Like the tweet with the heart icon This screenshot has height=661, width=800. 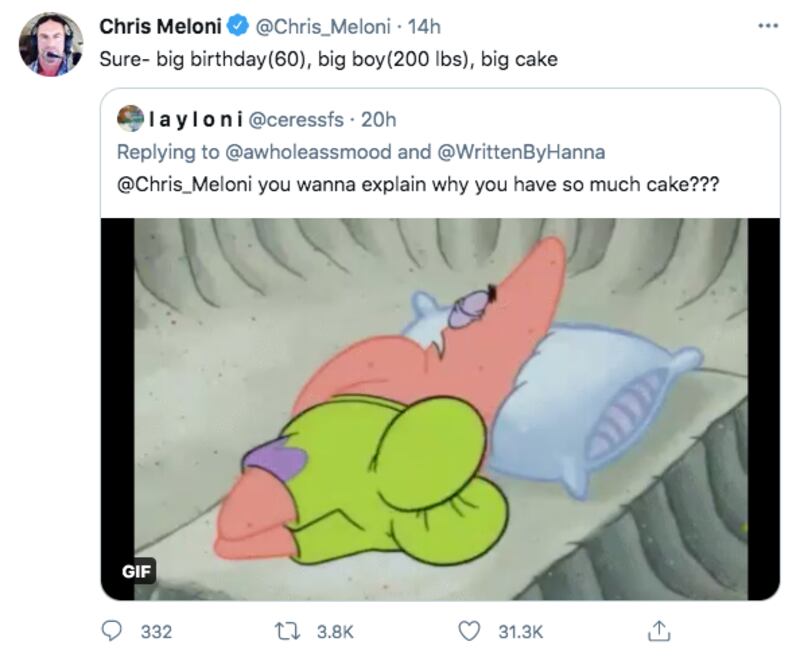pyautogui.click(x=468, y=631)
